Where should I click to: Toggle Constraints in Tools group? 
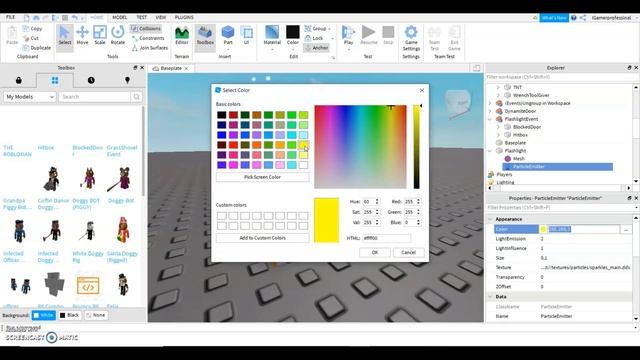[148, 38]
